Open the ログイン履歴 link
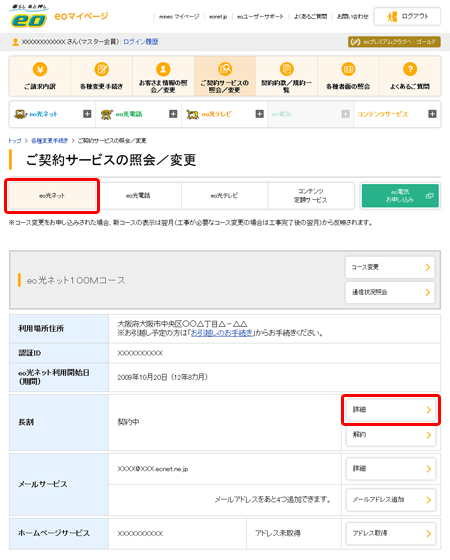Viewport: 450px width, 560px height. [141, 42]
